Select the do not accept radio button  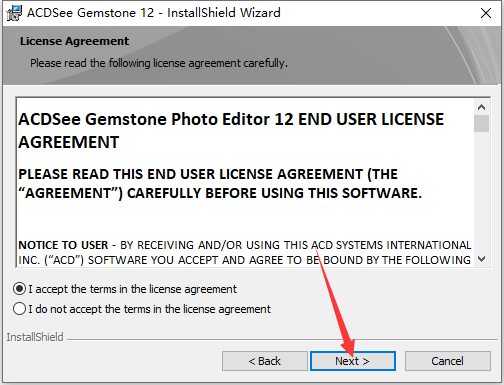[x=19, y=309]
